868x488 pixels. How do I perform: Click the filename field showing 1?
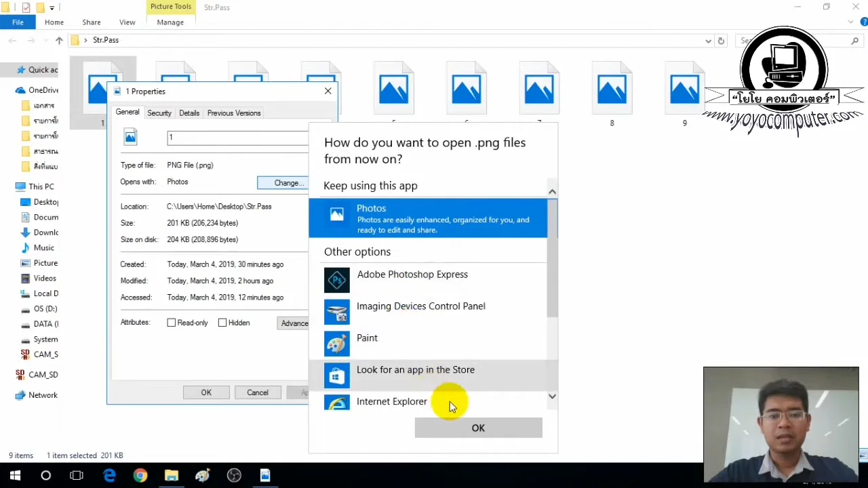(224, 137)
